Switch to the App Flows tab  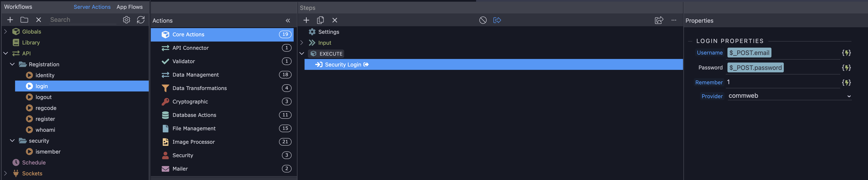pyautogui.click(x=129, y=7)
